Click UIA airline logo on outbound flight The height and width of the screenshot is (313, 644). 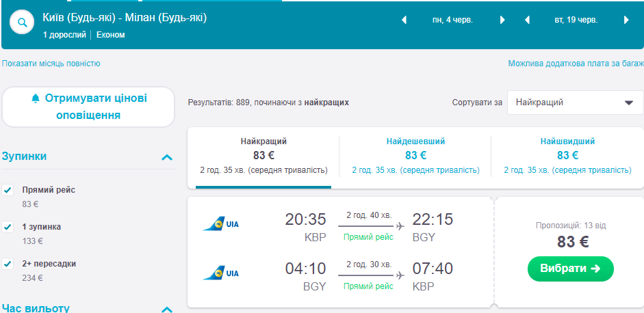click(x=221, y=223)
